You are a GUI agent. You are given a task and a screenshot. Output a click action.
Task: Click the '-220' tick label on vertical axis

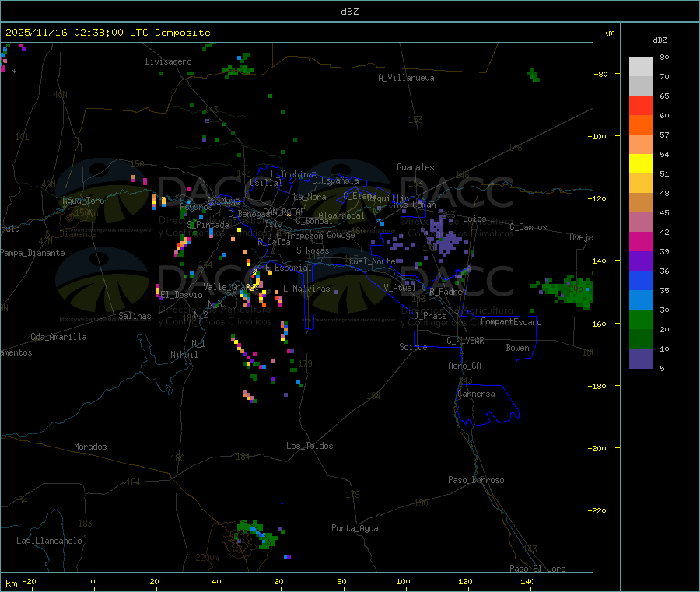coord(597,511)
